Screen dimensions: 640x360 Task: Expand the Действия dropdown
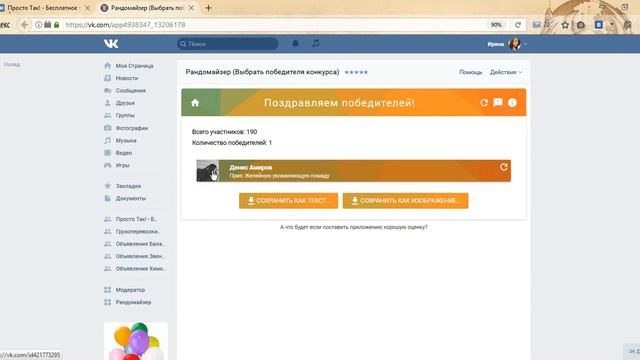506,72
